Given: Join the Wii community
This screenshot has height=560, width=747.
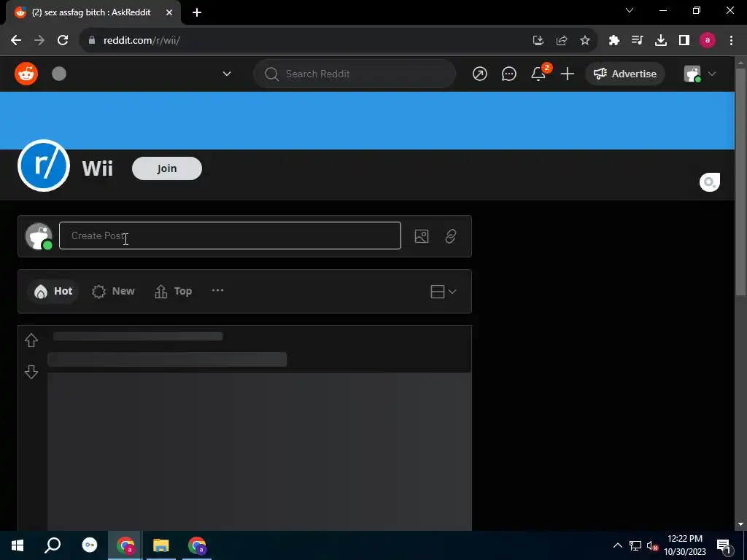Looking at the screenshot, I should pyautogui.click(x=167, y=168).
